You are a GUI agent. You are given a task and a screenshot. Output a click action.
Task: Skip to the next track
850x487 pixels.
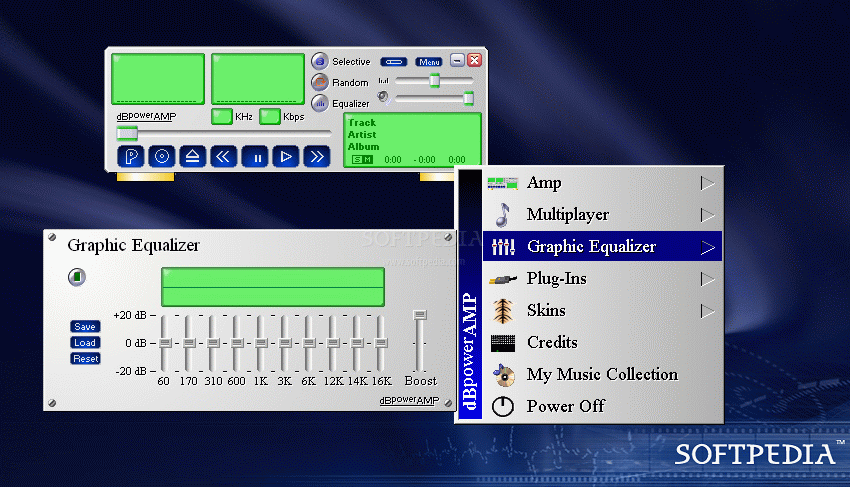pyautogui.click(x=317, y=157)
